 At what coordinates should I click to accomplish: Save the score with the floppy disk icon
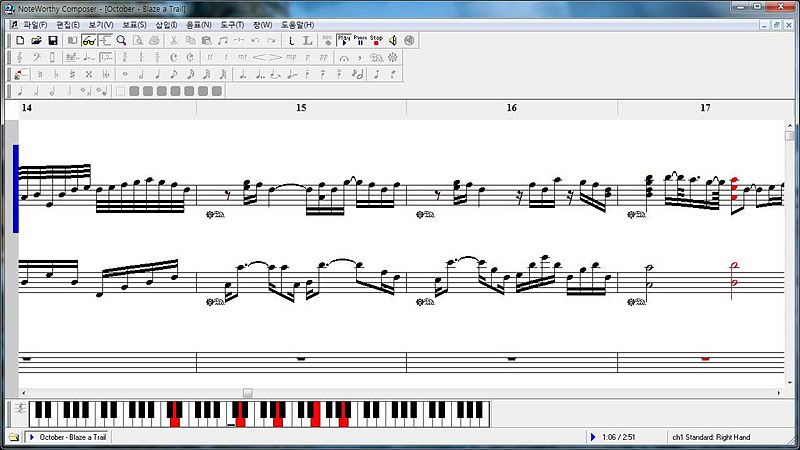click(53, 40)
